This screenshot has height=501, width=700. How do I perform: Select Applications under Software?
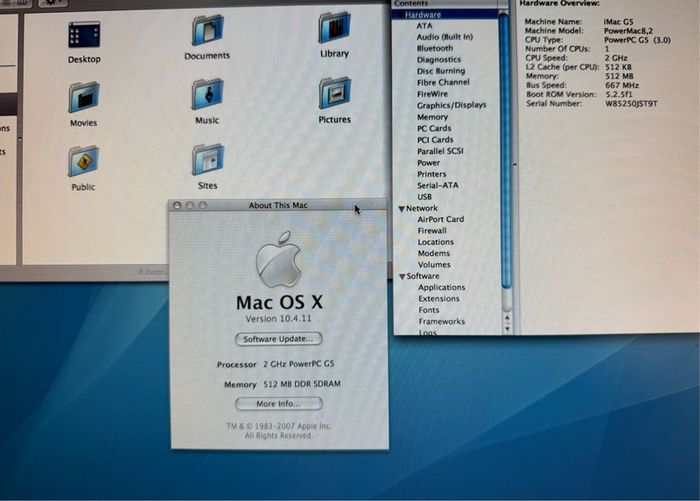(x=442, y=288)
